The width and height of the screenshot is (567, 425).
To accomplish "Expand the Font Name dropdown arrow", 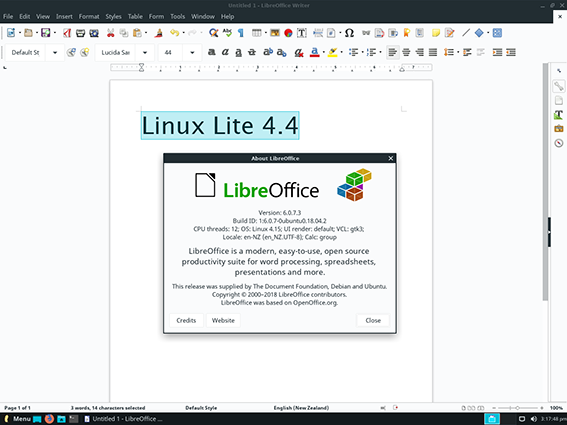I will [145, 52].
